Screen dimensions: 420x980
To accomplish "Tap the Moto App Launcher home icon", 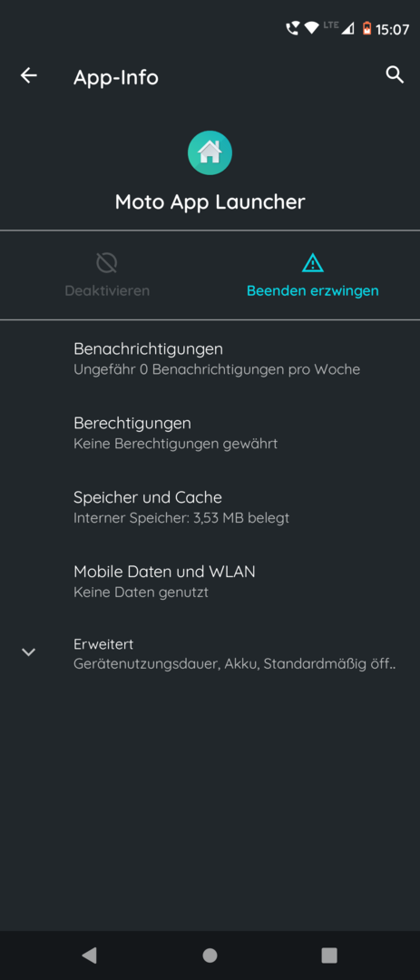I will click(210, 152).
